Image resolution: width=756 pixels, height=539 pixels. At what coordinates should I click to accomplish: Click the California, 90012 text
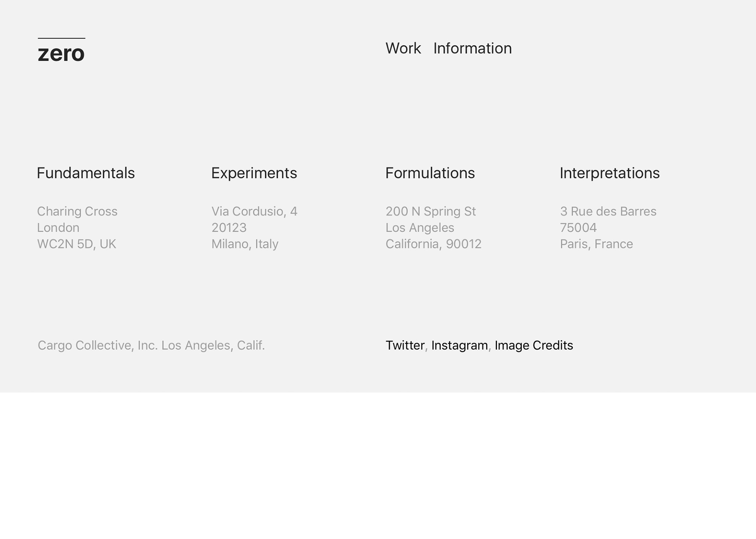pos(433,244)
